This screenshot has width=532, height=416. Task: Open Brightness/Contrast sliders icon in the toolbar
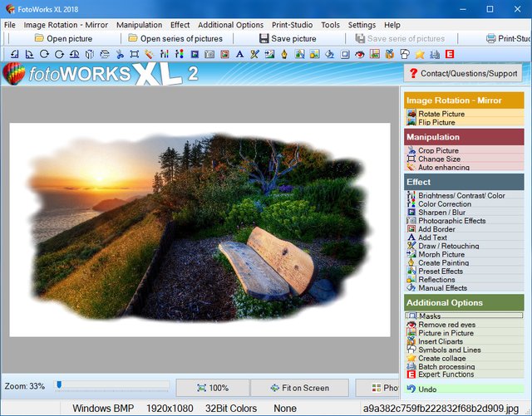coord(165,54)
